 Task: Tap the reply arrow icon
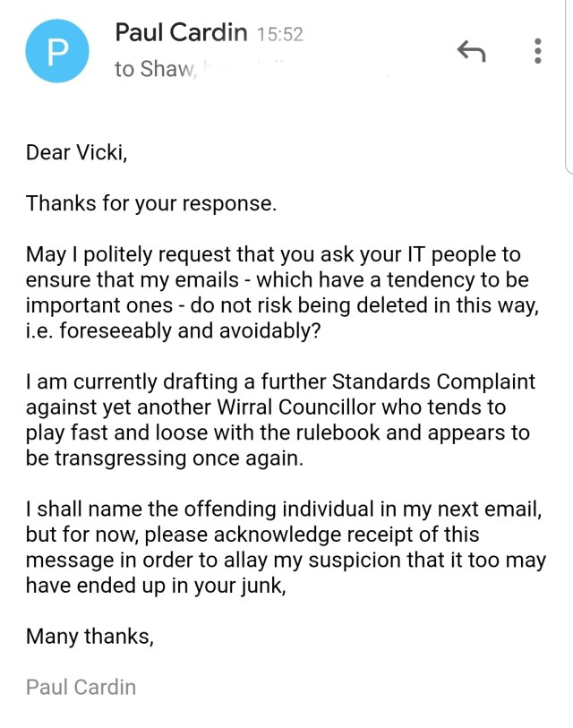(x=471, y=51)
